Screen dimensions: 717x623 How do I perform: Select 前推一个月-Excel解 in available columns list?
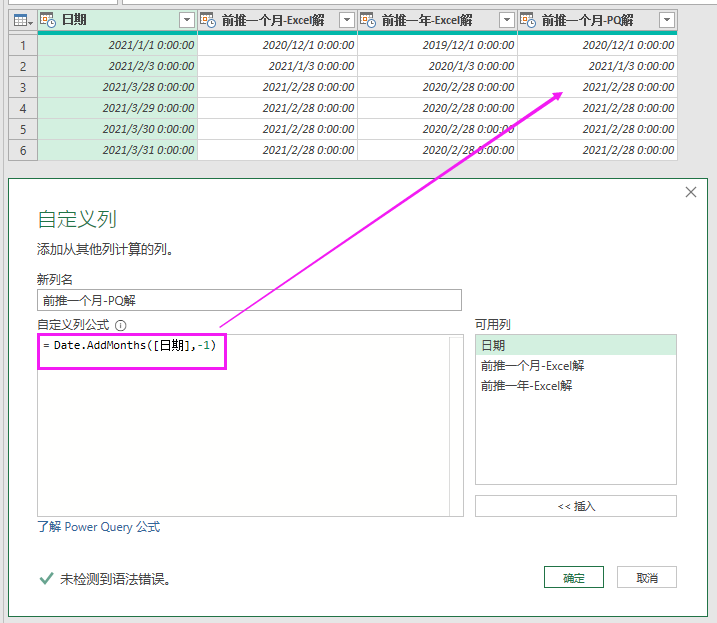click(x=576, y=365)
